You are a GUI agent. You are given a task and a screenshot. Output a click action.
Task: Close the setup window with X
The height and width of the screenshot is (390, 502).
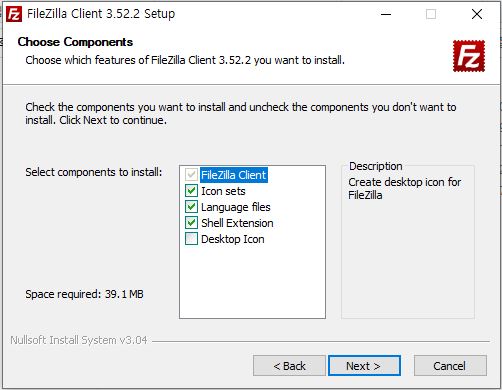(x=477, y=14)
